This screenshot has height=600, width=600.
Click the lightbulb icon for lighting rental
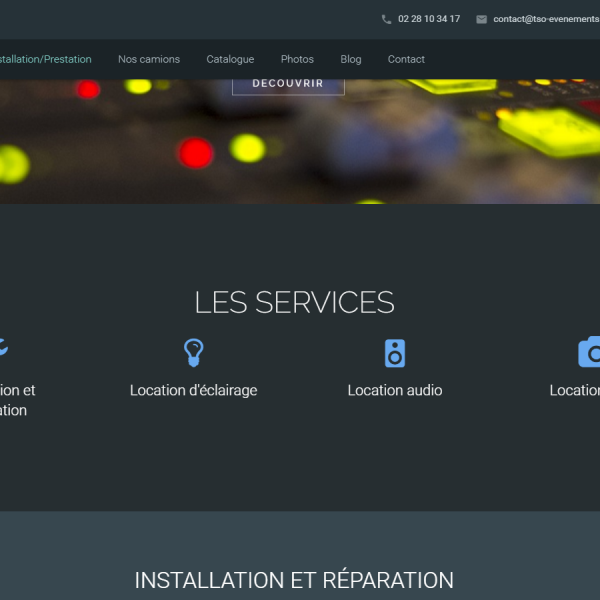pyautogui.click(x=193, y=353)
